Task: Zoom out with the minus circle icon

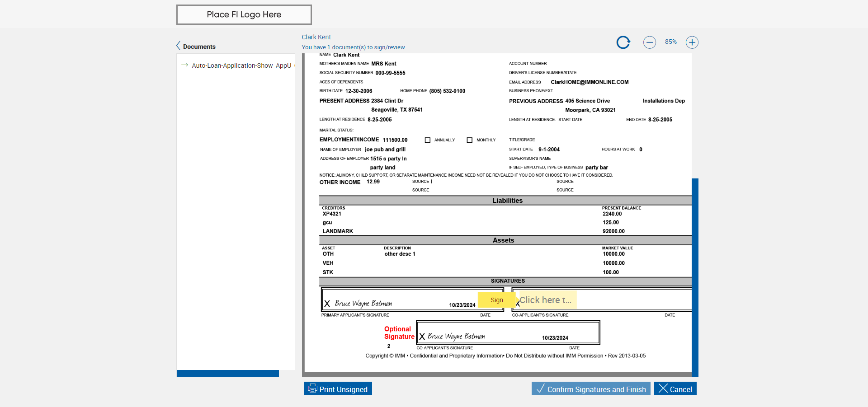Action: point(650,42)
